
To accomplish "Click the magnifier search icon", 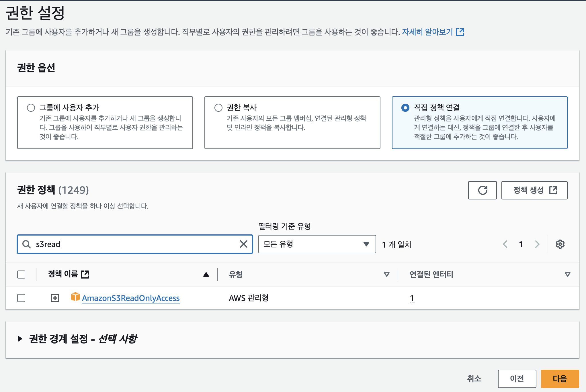I will 26,244.
